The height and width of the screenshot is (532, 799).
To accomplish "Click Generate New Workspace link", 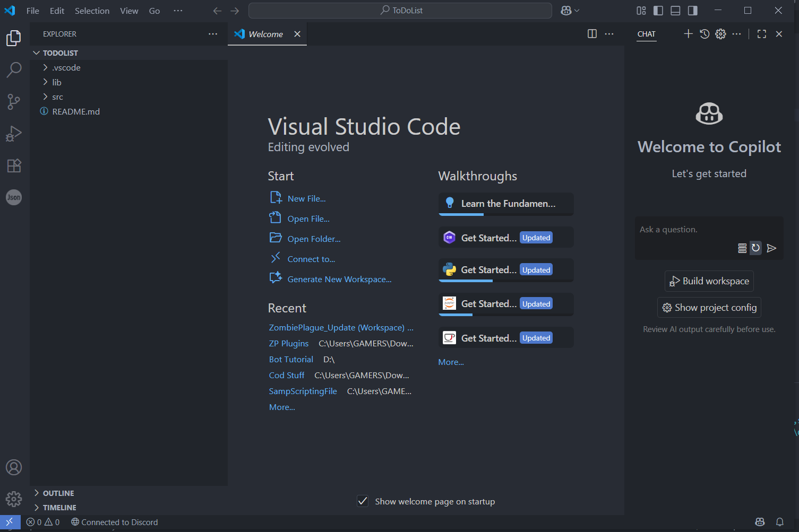I will (x=339, y=279).
